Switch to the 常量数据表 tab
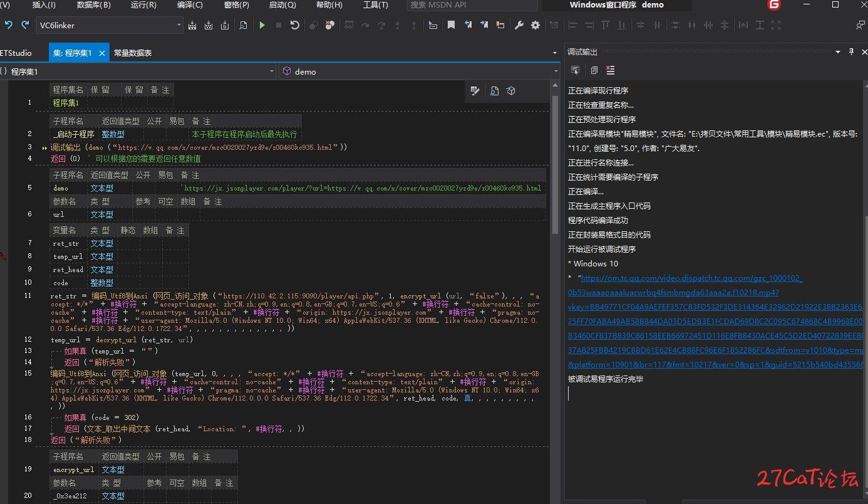 point(133,53)
